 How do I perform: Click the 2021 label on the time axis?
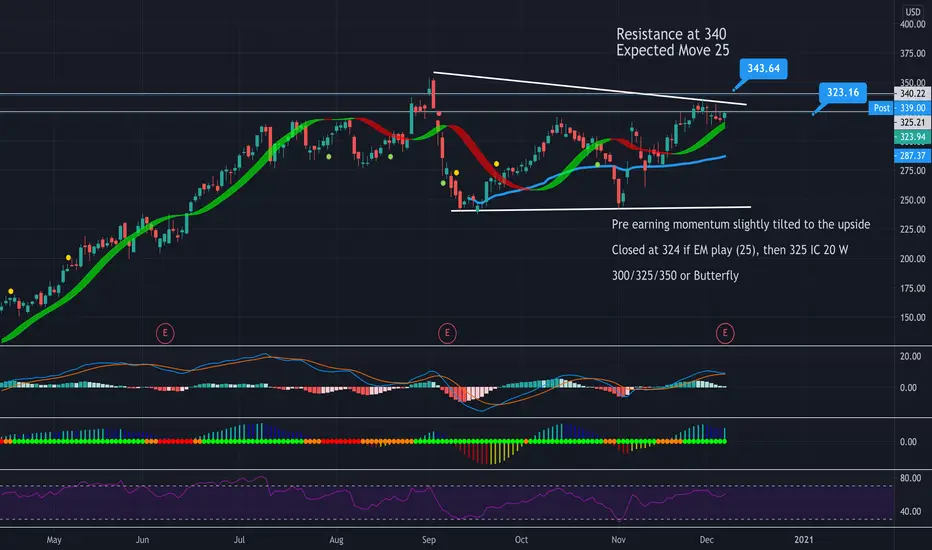click(x=804, y=540)
